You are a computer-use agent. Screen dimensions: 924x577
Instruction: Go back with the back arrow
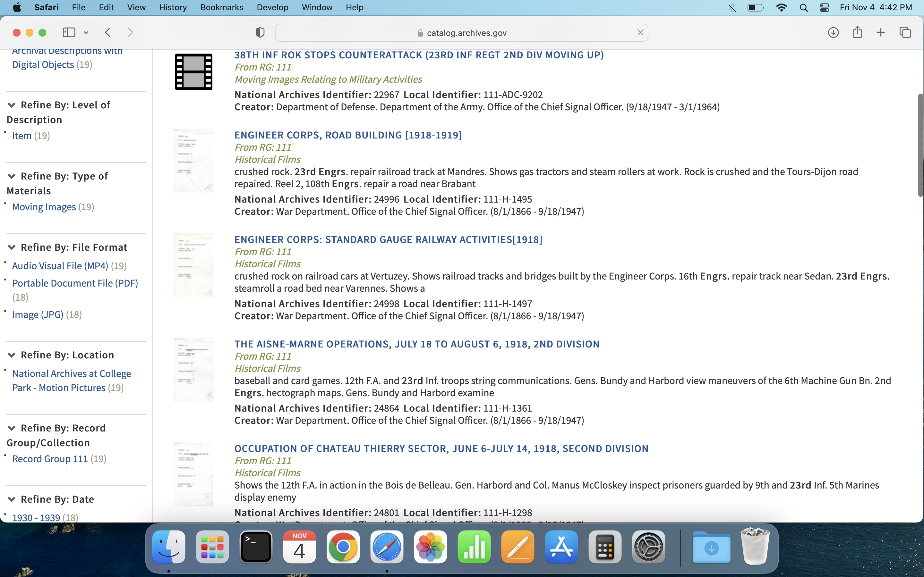pyautogui.click(x=108, y=32)
